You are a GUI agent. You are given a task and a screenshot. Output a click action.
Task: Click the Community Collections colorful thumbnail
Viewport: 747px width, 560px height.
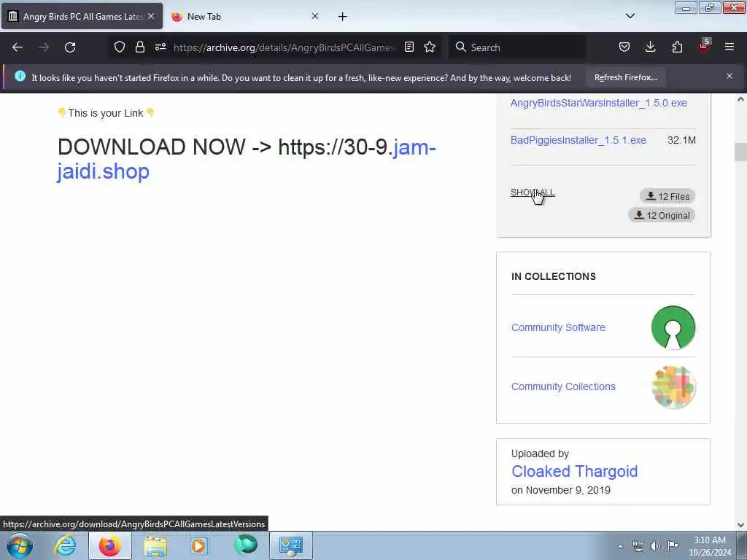[x=673, y=386]
